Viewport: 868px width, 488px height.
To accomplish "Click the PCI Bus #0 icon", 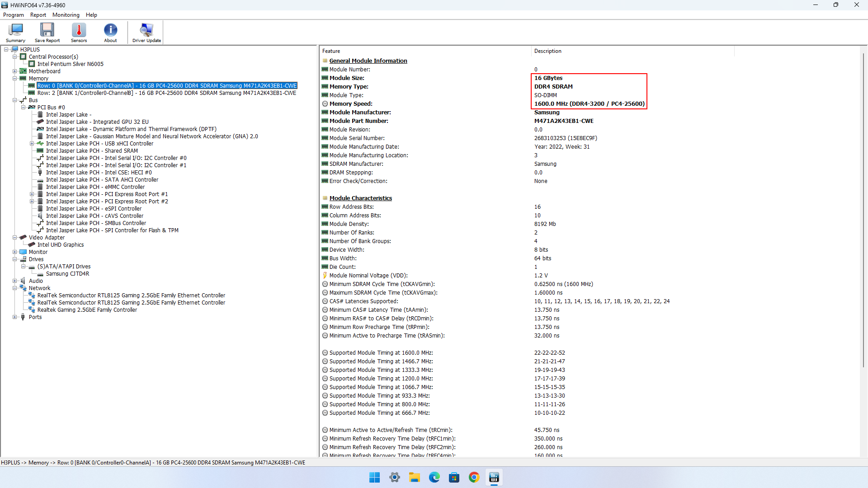I will click(32, 108).
